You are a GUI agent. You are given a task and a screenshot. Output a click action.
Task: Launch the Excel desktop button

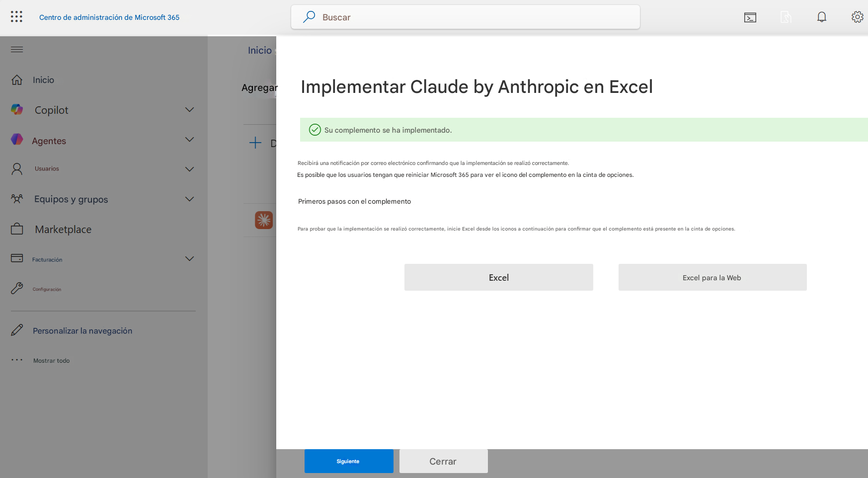[x=498, y=277]
